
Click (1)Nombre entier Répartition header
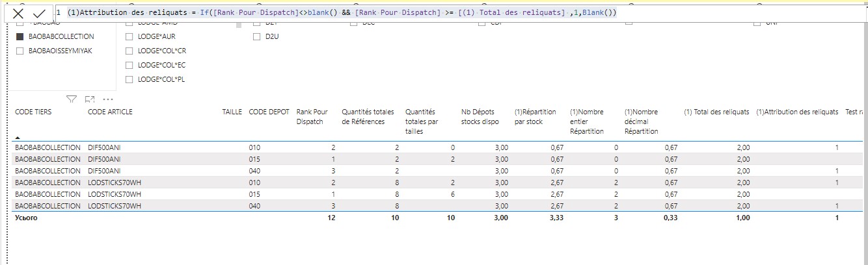tap(587, 121)
